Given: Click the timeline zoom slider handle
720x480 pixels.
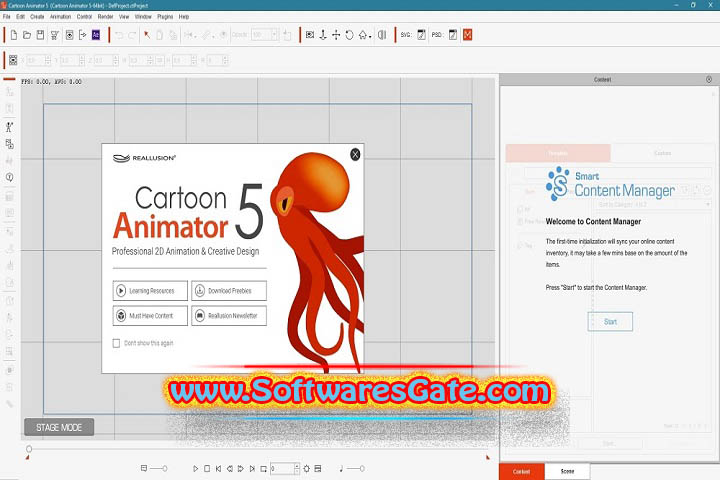Looking at the screenshot, I should coord(164,469).
